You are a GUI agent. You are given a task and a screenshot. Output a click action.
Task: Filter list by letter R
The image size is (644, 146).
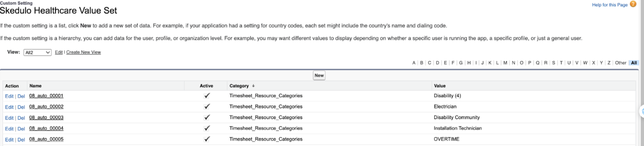point(546,63)
